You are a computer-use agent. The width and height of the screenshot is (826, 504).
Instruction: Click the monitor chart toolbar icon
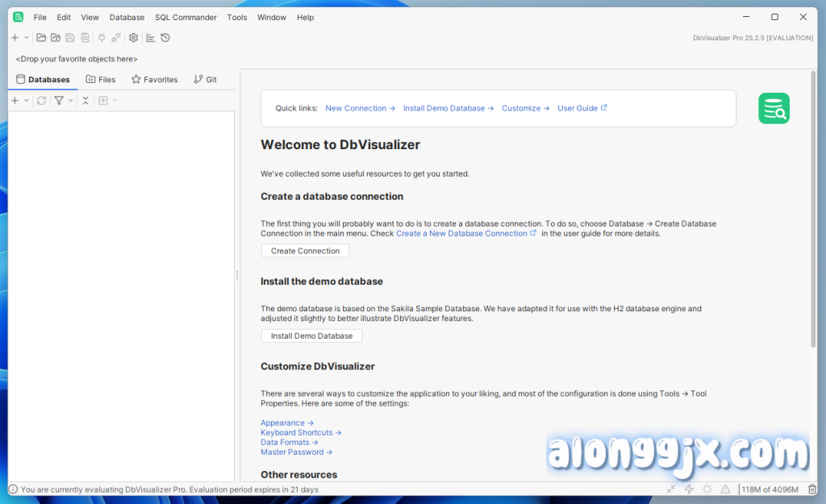pyautogui.click(x=151, y=38)
